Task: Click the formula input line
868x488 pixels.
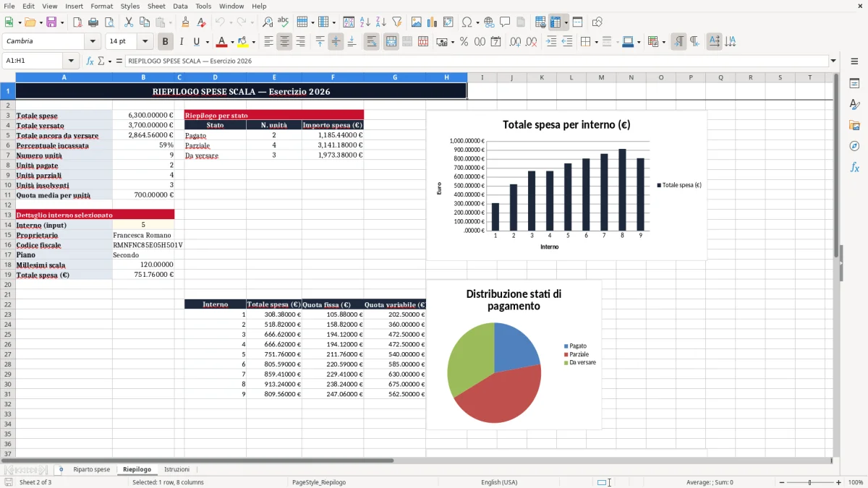Action: tap(476, 61)
